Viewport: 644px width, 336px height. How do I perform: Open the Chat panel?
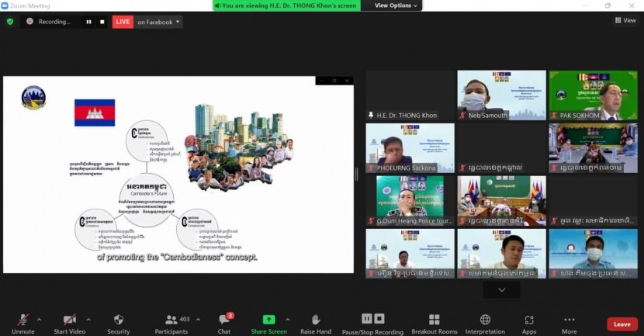[x=224, y=320]
